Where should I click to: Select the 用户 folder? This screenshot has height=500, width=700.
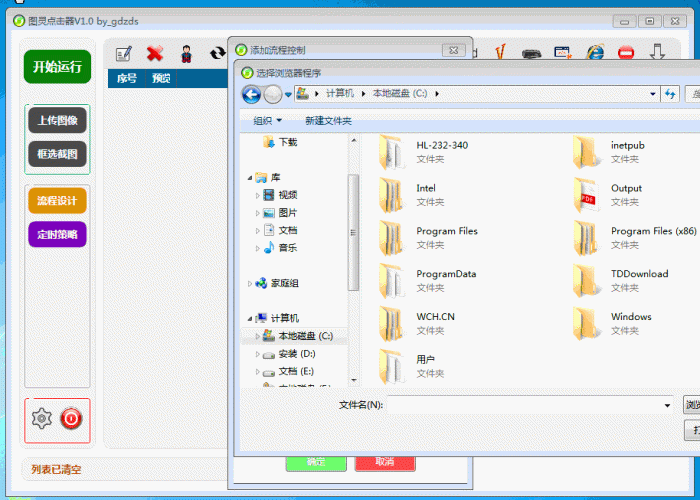pos(411,366)
